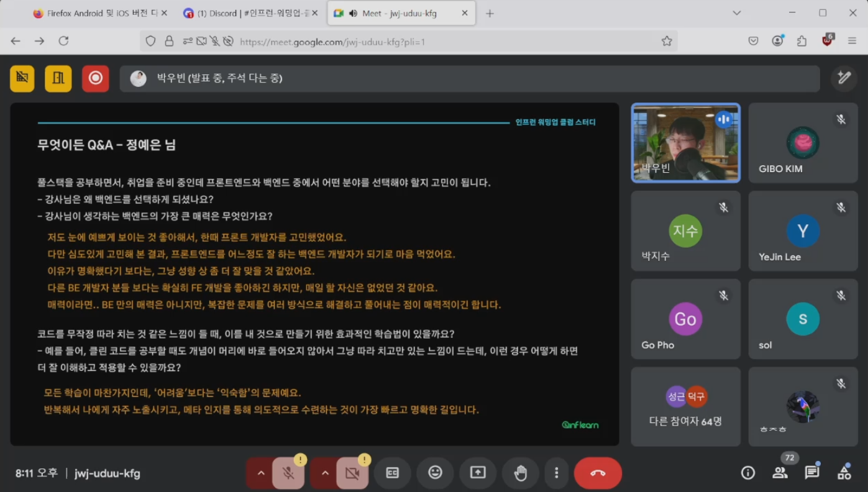Viewport: 868px width, 492px height.
Task: Click the speaking indicator on 박우빈 tile
Action: (x=724, y=119)
